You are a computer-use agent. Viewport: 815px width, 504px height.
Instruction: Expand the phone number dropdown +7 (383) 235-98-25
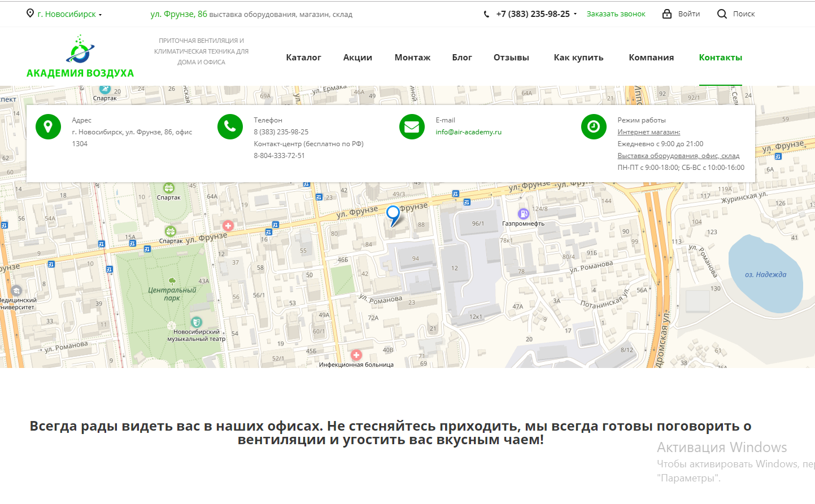point(537,14)
